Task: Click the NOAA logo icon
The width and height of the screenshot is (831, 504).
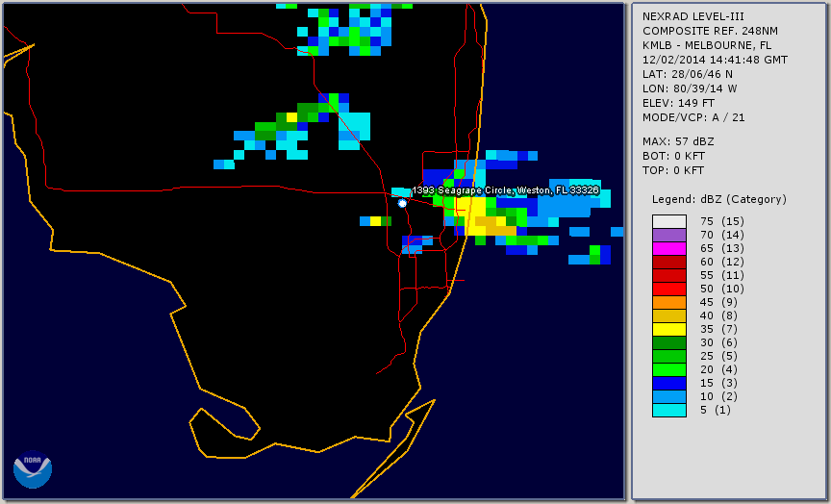Action: tap(33, 469)
